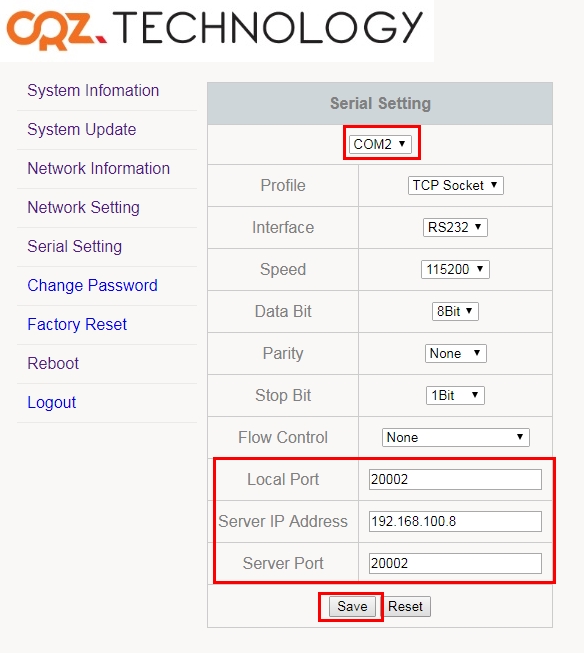
Task: Open the Change Password link
Action: click(92, 286)
